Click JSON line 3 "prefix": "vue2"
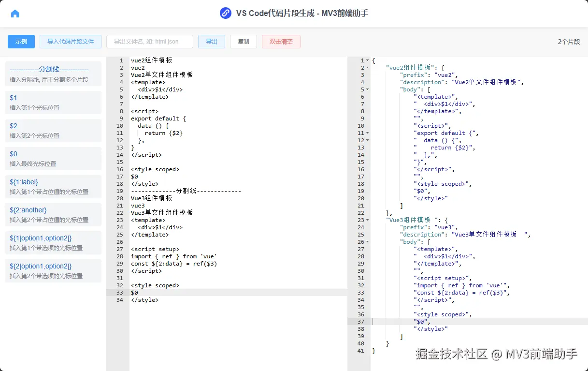 pyautogui.click(x=429, y=75)
